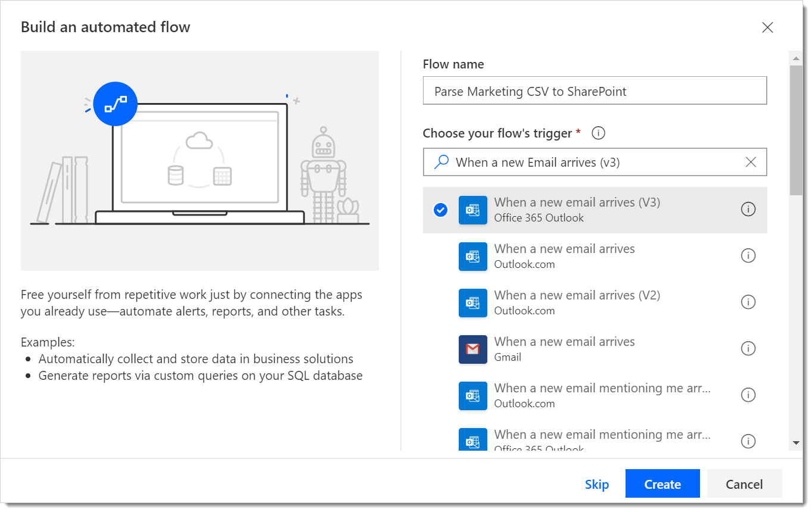Viewport: 812px width, 512px height.
Task: Click the Create button
Action: pos(662,484)
